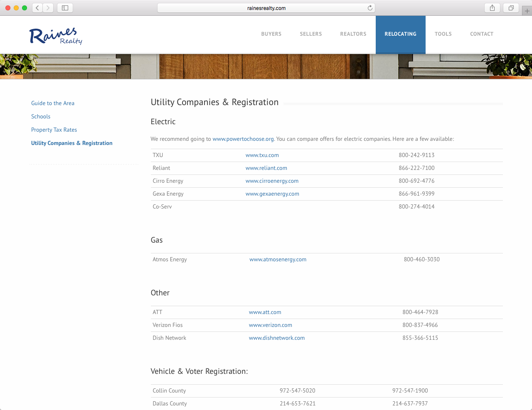Image resolution: width=532 pixels, height=410 pixels.
Task: Go back with Safari's back arrow
Action: click(x=37, y=8)
